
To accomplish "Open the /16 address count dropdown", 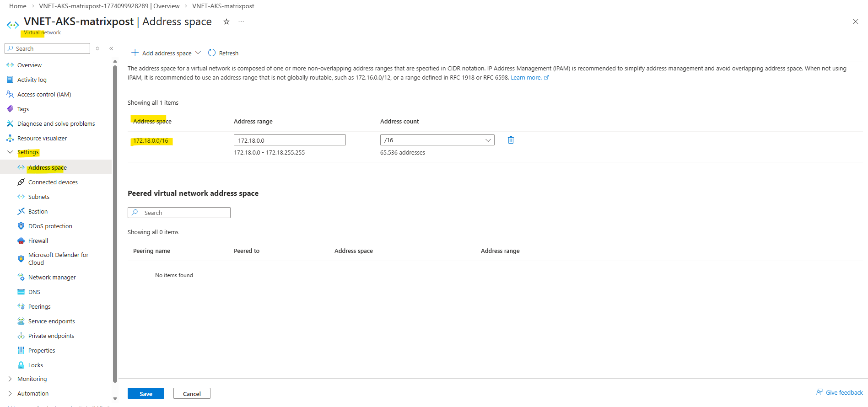I will click(x=437, y=140).
